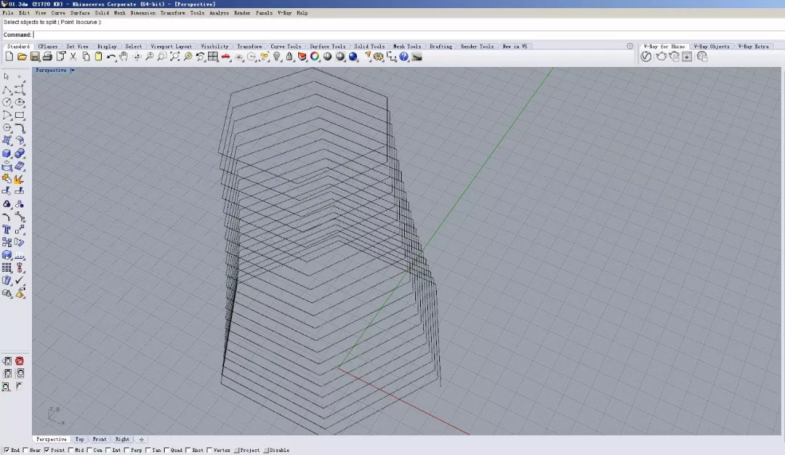Open the Perspective viewport title dropdown
The height and width of the screenshot is (455, 785).
coord(54,71)
